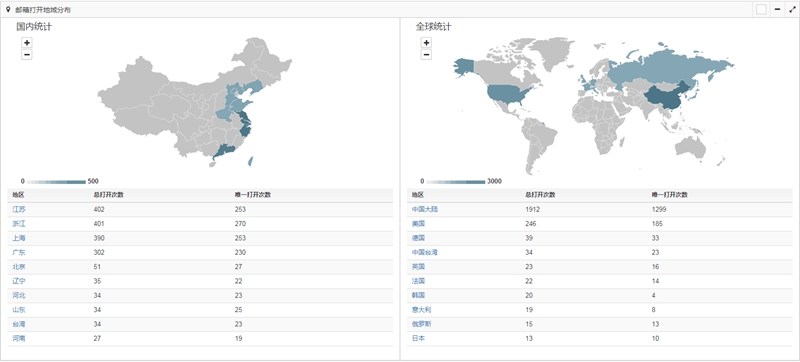
Task: Click the United States on world map
Action: tap(510, 95)
